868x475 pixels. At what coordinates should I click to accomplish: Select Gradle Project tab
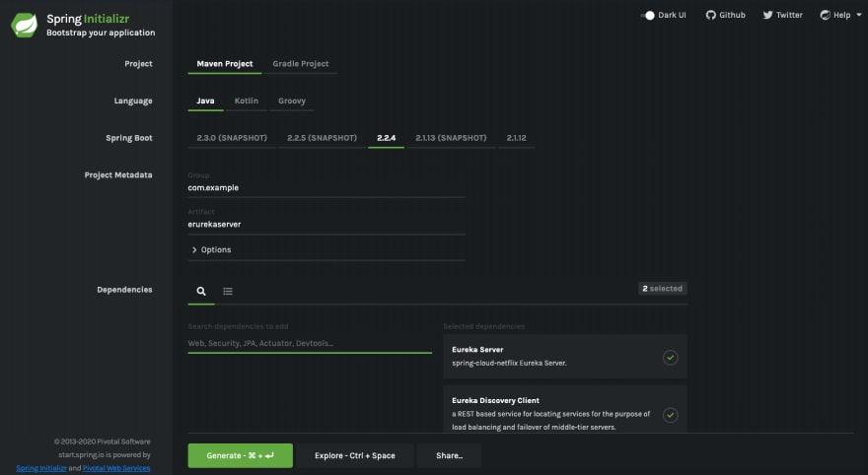pos(301,64)
